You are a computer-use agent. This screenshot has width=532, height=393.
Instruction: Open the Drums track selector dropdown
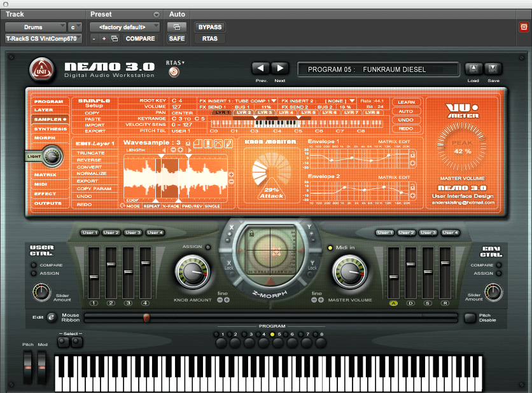(35, 27)
